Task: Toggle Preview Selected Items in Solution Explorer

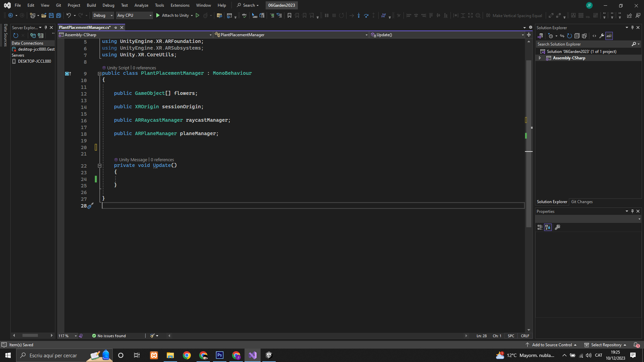Action: click(x=609, y=36)
